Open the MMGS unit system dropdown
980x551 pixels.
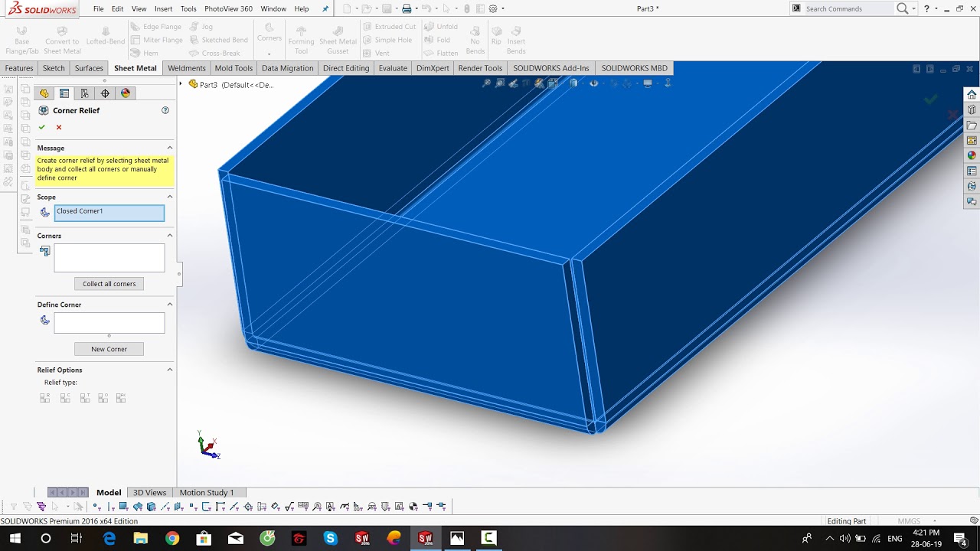click(x=935, y=521)
